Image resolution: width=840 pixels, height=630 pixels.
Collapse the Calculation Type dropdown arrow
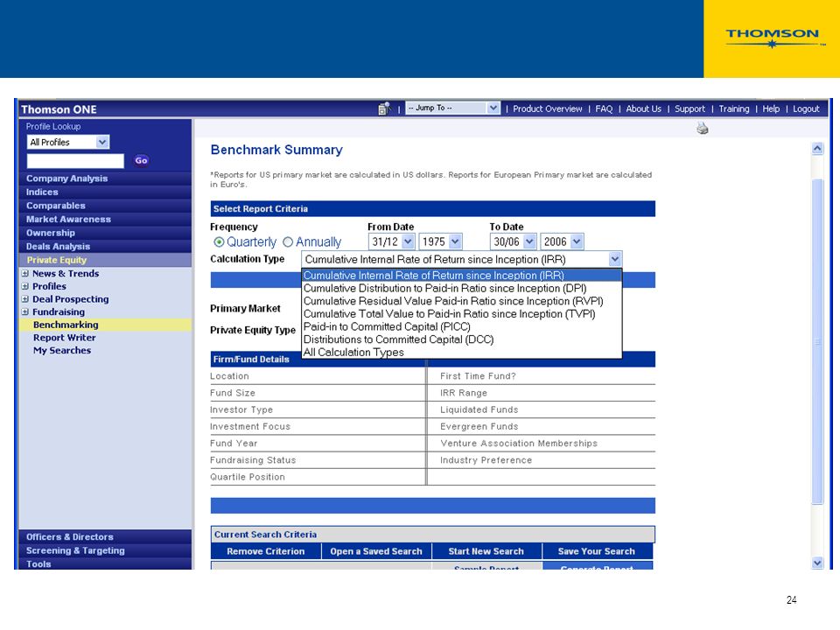pyautogui.click(x=615, y=259)
